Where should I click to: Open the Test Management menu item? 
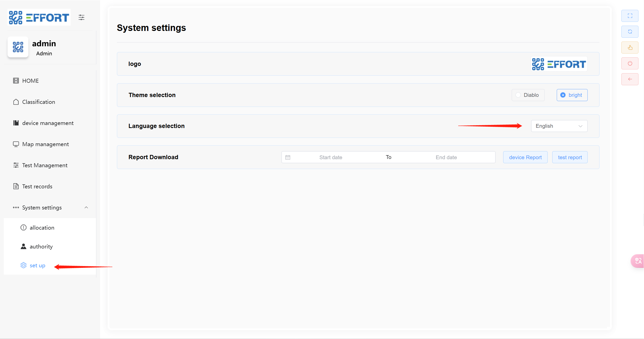[45, 165]
